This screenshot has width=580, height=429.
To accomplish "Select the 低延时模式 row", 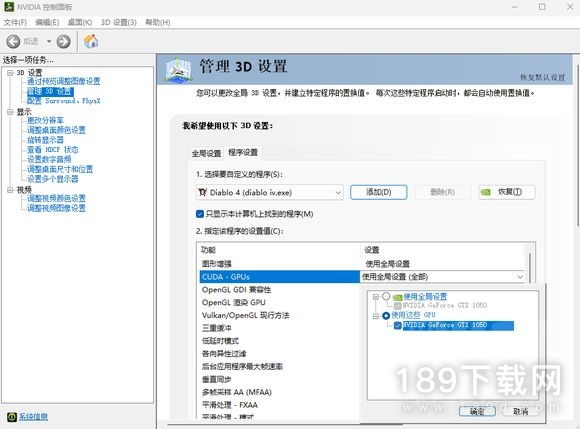I will [x=280, y=341].
